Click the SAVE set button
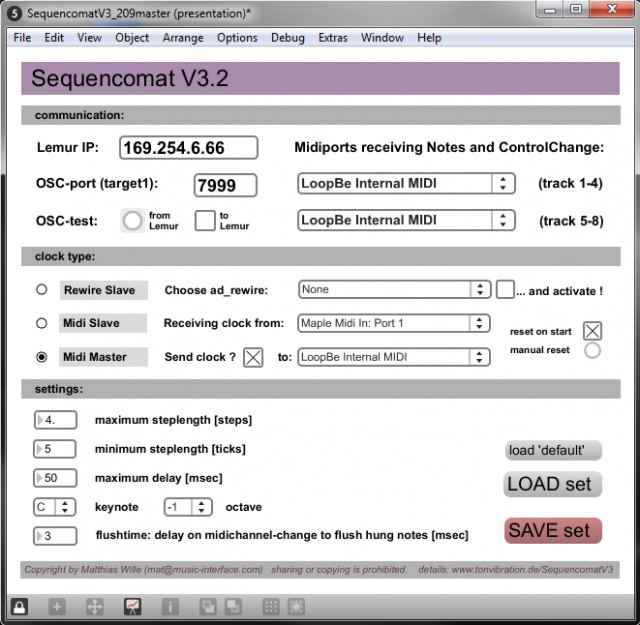Image resolution: width=640 pixels, height=625 pixels. click(553, 531)
